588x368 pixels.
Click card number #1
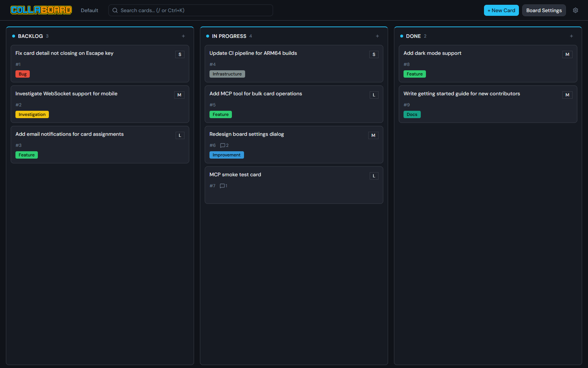coord(18,64)
